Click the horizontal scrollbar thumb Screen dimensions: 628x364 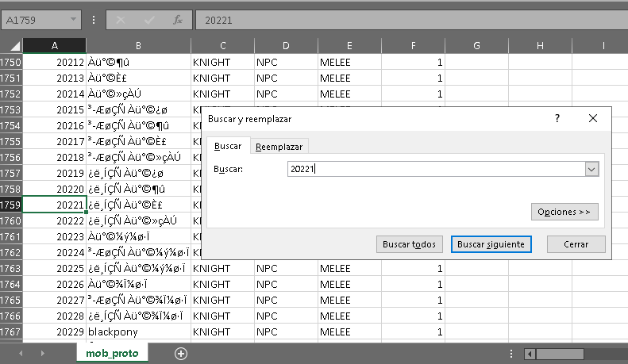560,354
